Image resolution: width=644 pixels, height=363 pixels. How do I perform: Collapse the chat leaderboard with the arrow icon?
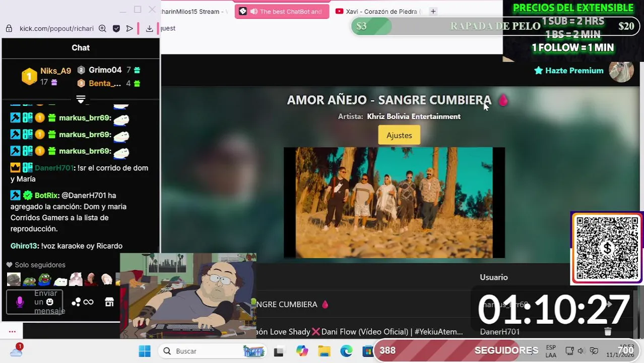[81, 99]
